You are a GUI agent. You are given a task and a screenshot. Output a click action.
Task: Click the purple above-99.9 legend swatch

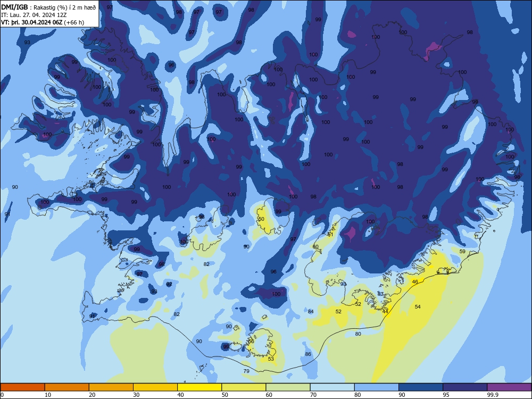click(509, 387)
